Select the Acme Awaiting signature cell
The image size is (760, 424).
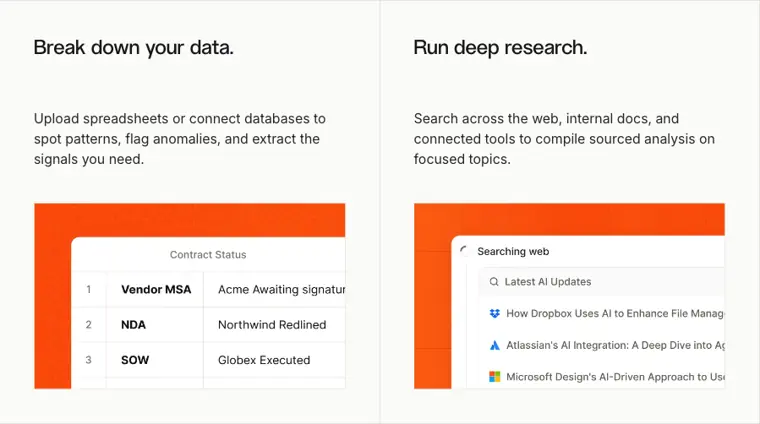(274, 289)
